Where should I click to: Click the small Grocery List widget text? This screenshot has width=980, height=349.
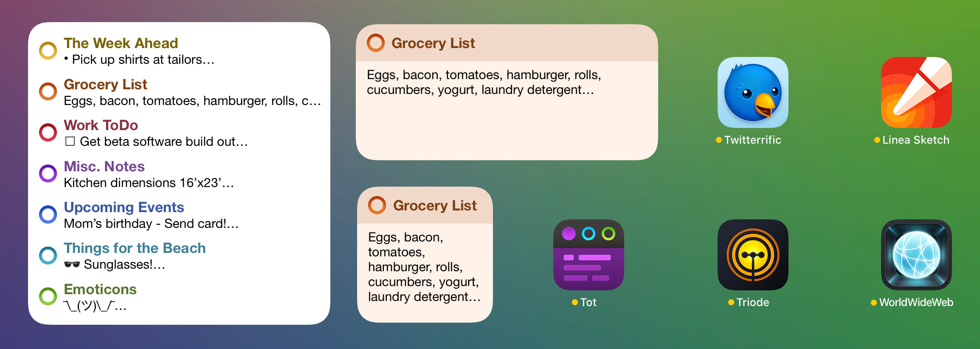[424, 267]
